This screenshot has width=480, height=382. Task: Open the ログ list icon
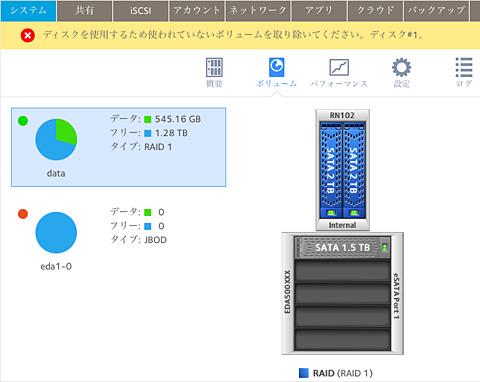click(464, 67)
